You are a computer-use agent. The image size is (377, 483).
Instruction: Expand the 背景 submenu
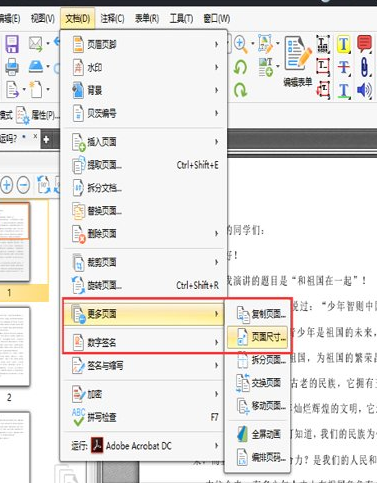click(x=145, y=90)
